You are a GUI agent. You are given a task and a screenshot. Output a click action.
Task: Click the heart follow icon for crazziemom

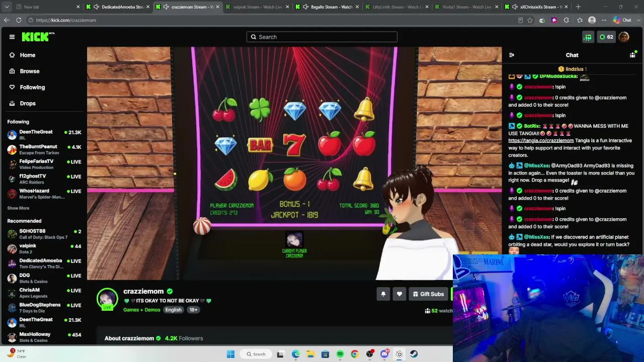pos(399,294)
